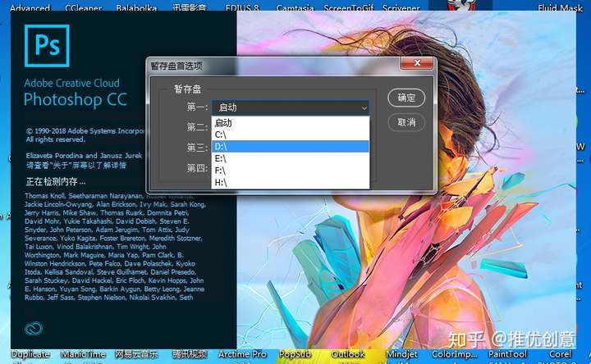Click the Creative Cloud icon on splash
Viewport: 591px width, 364px height.
pos(34,329)
